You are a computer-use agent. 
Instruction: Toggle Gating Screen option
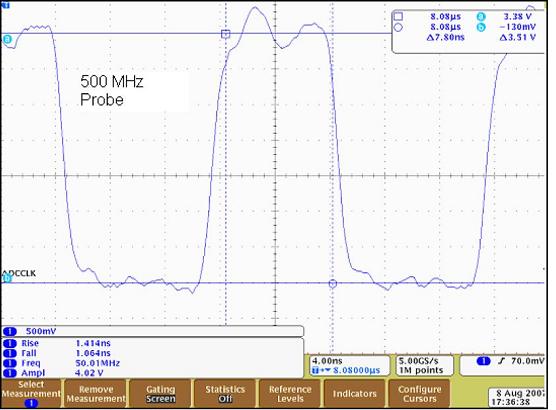[x=161, y=394]
